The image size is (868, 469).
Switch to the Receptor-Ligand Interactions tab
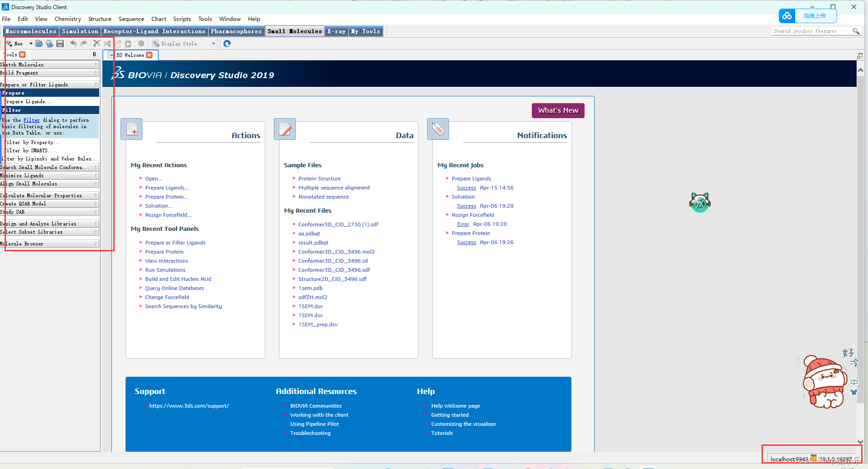pos(155,31)
